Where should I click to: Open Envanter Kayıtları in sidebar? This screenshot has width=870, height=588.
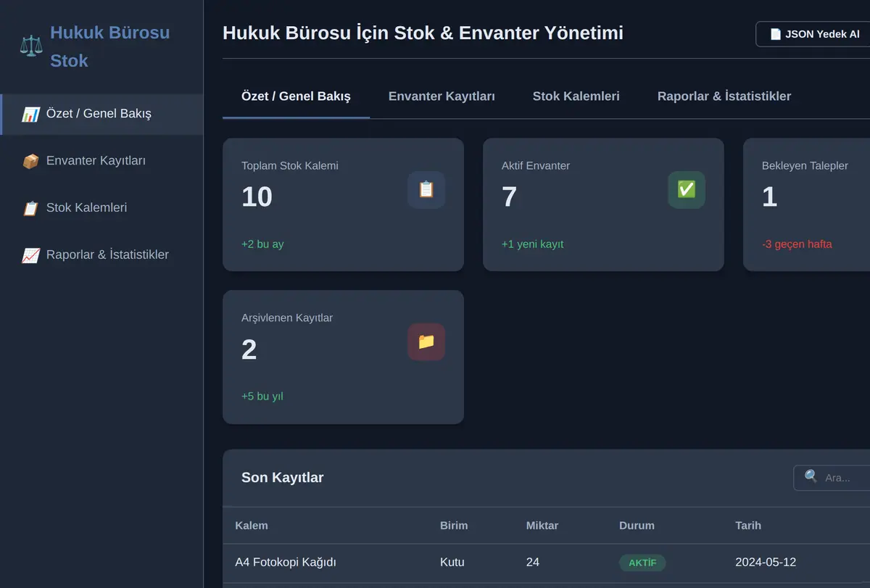coord(101,161)
